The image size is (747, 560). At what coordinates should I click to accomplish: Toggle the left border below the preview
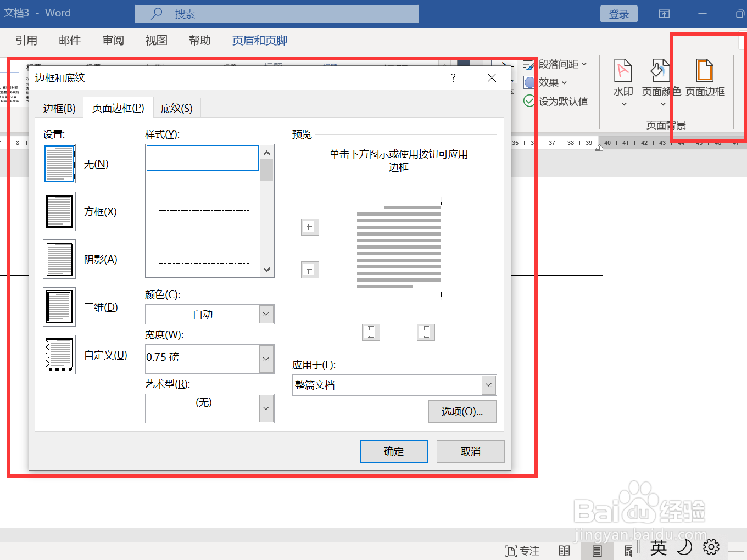pyautogui.click(x=371, y=332)
